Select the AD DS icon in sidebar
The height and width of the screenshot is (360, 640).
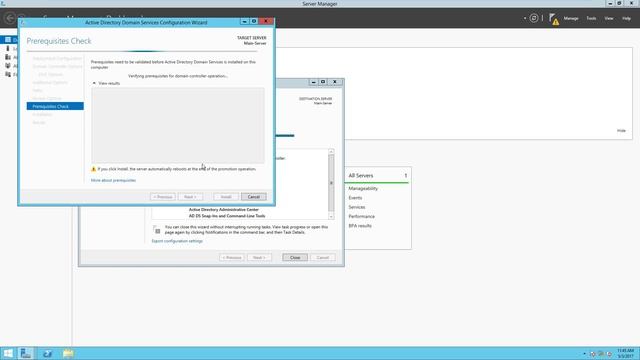coord(8,66)
